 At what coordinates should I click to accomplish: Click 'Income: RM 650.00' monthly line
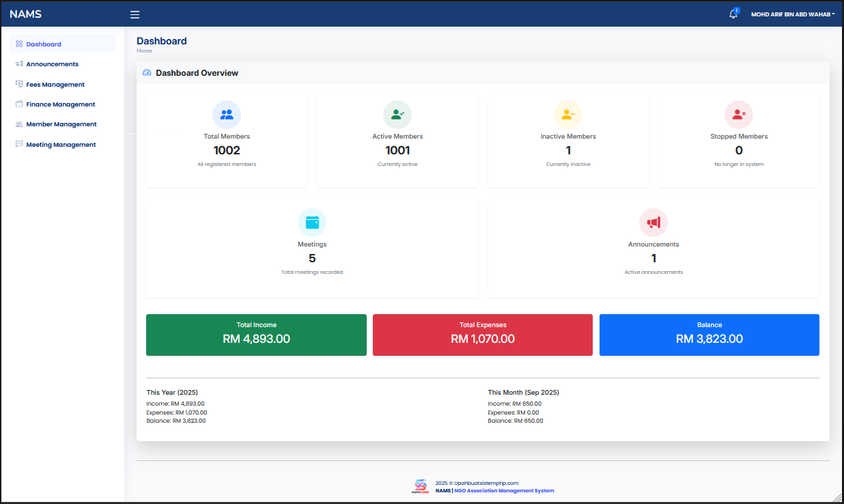pyautogui.click(x=515, y=404)
